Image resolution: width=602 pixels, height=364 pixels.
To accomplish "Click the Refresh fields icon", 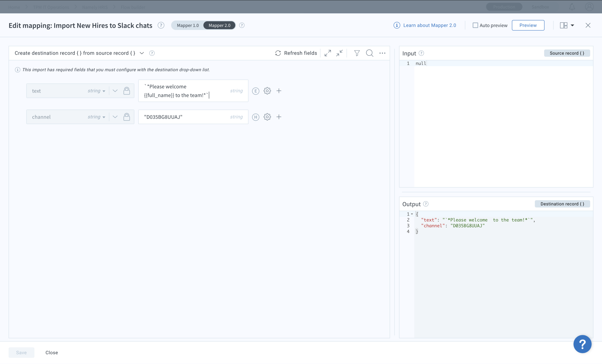I will click(278, 53).
